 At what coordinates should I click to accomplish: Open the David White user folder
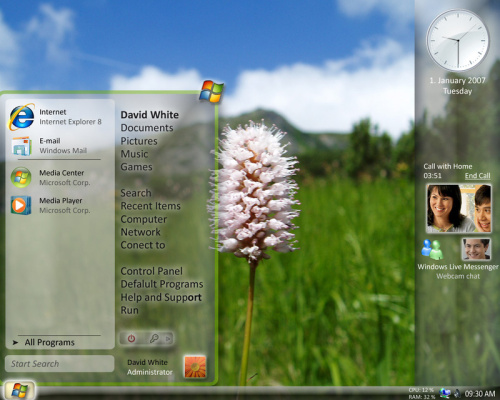[x=150, y=115]
